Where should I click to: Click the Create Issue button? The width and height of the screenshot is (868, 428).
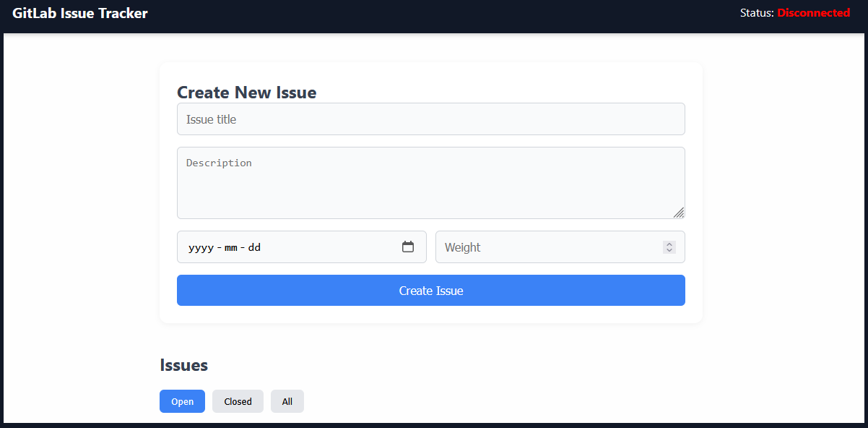click(x=430, y=290)
